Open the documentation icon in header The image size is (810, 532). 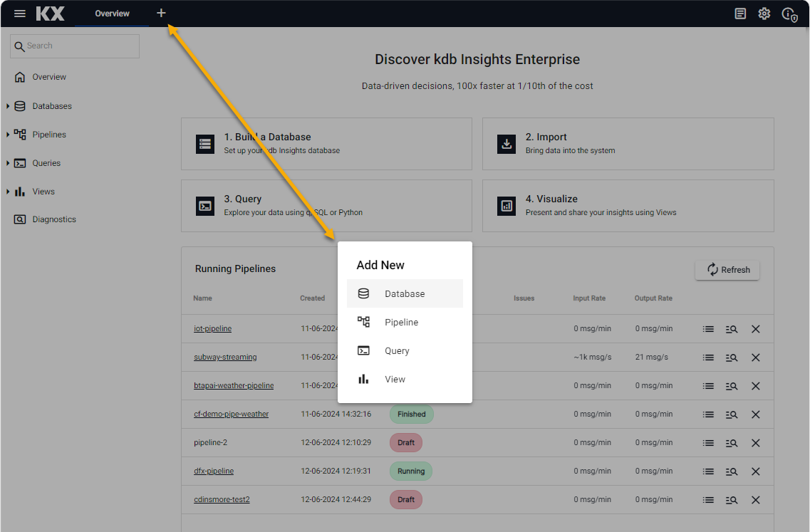740,14
